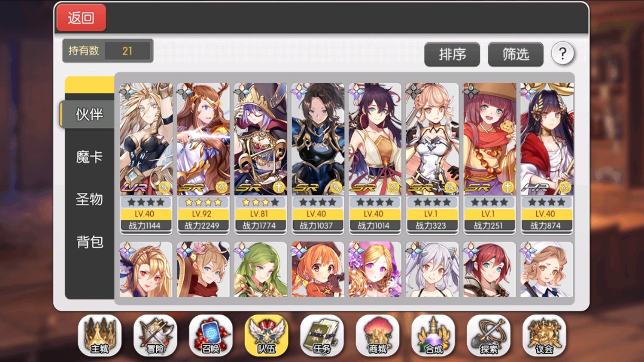Open the 探索 exploration icon
Image resolution: width=644 pixels, height=362 pixels.
[x=489, y=336]
